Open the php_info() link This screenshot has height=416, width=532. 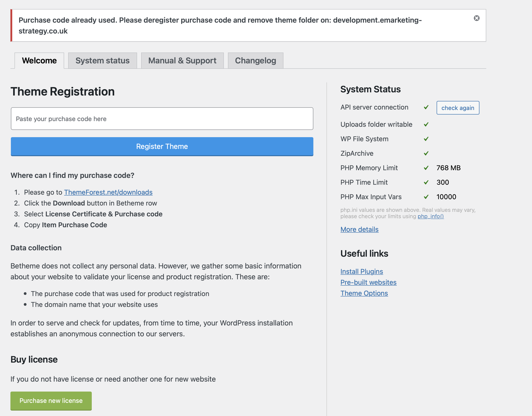(430, 216)
